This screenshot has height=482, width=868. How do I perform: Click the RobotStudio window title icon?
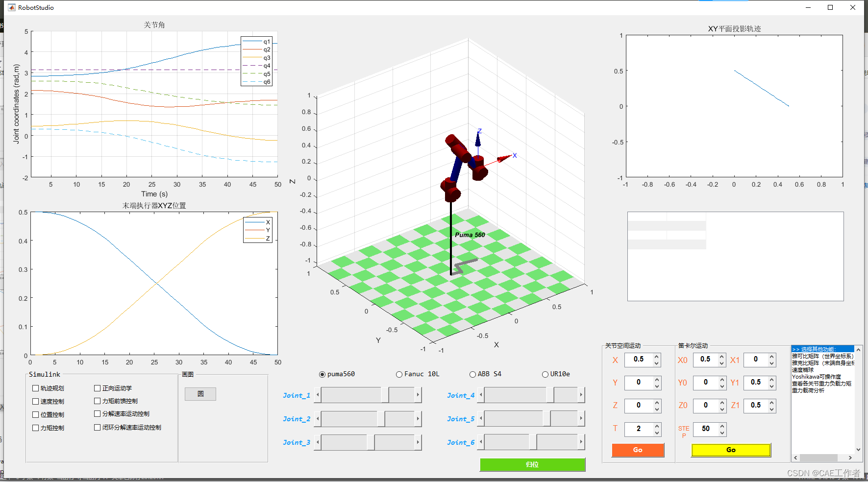[x=11, y=7]
